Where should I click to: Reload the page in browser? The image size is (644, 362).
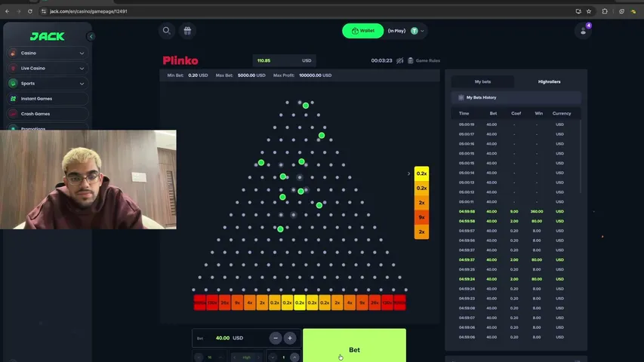pyautogui.click(x=30, y=11)
